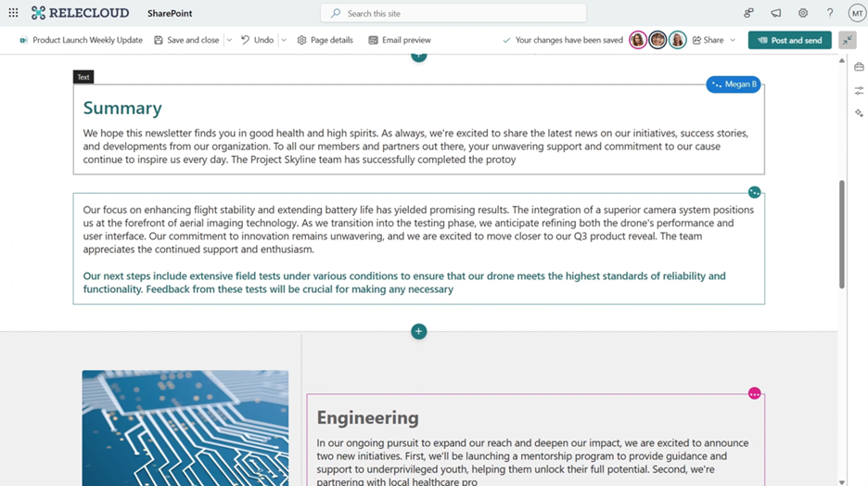This screenshot has height=486, width=868.
Task: Click Save and close
Action: point(186,40)
